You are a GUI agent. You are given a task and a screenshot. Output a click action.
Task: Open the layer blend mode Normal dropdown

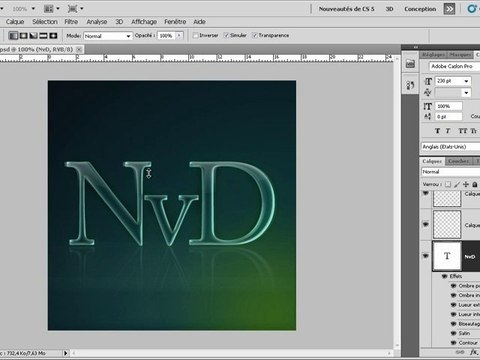tap(451, 172)
